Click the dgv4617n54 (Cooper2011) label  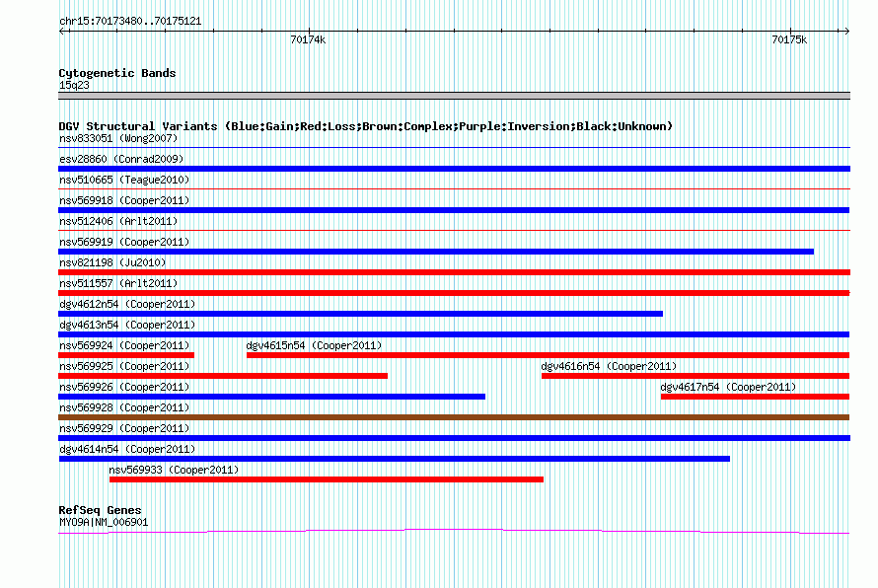coord(728,387)
